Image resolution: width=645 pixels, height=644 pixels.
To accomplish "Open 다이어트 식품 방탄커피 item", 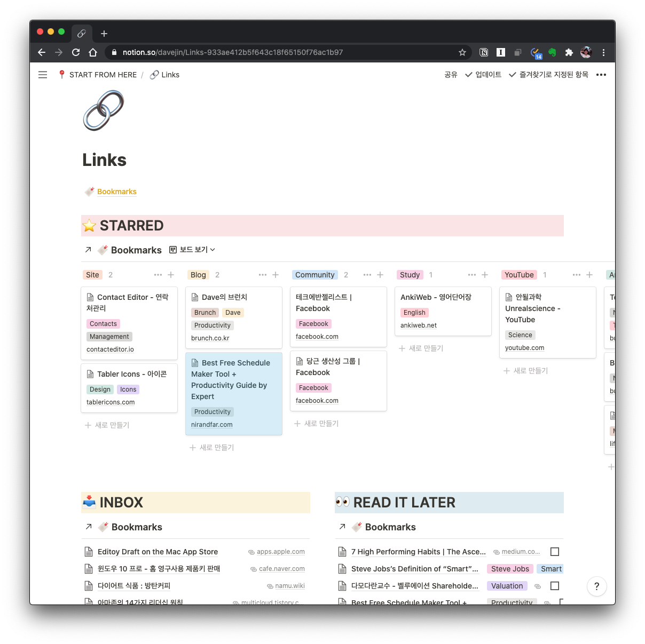I will coord(134,586).
